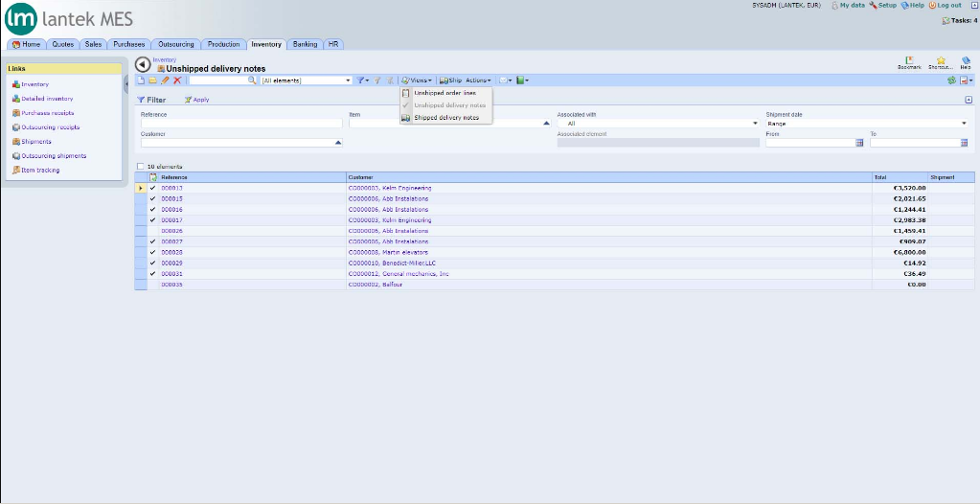The image size is (980, 504).
Task: Click the row selector arrow for DC0013
Action: pyautogui.click(x=141, y=188)
